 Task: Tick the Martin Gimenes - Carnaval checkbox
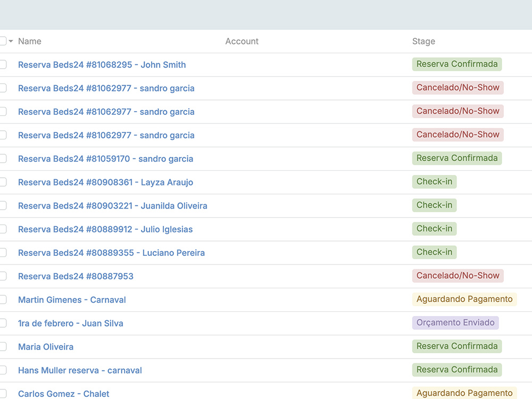tap(3, 299)
